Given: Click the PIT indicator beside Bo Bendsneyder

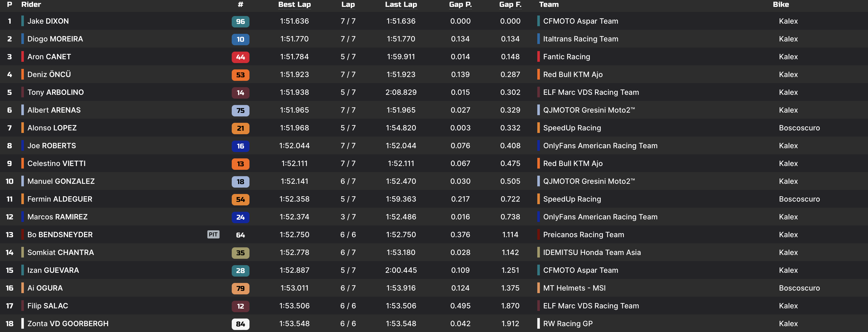Looking at the screenshot, I should click(213, 234).
